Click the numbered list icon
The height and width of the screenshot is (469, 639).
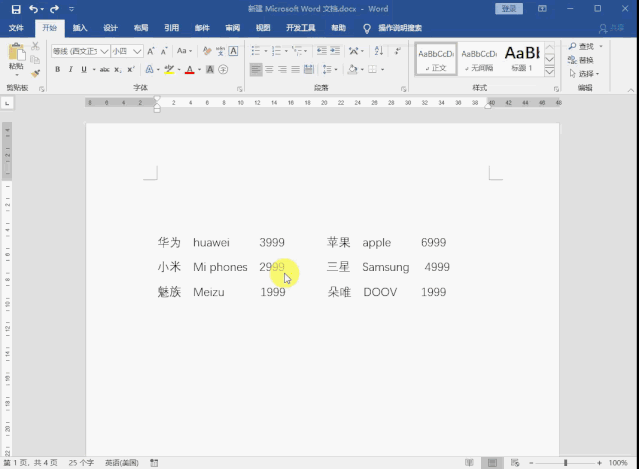coord(276,51)
